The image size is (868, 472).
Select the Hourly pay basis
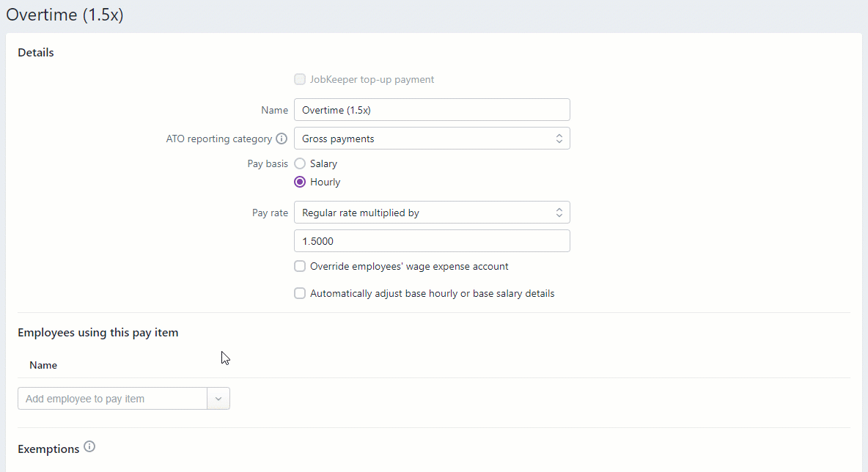pyautogui.click(x=300, y=182)
